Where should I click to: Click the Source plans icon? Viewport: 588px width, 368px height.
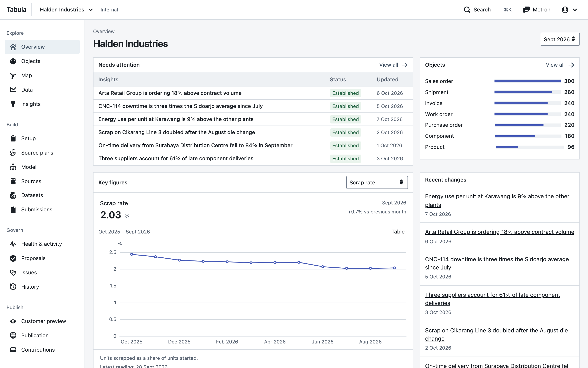pyautogui.click(x=13, y=153)
